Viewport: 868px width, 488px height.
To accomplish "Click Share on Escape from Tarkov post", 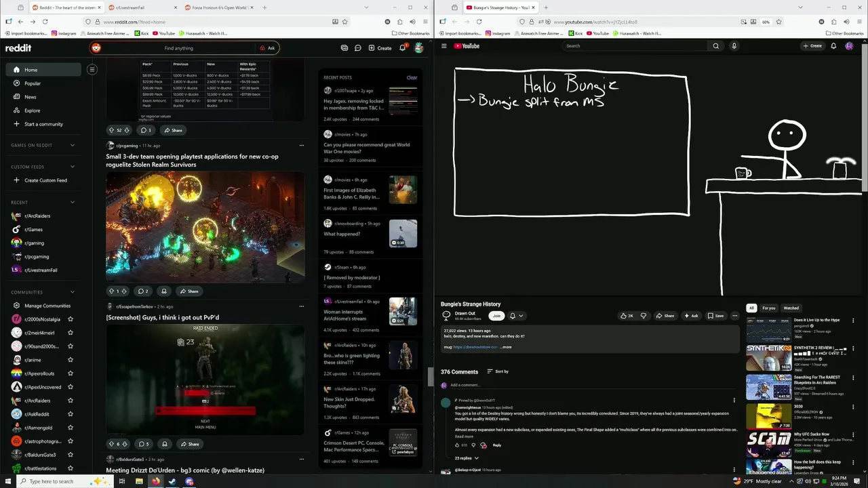I will pyautogui.click(x=189, y=445).
